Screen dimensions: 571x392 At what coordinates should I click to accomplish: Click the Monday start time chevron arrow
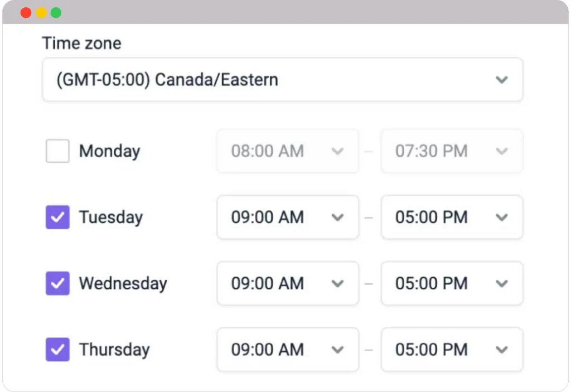pos(338,151)
